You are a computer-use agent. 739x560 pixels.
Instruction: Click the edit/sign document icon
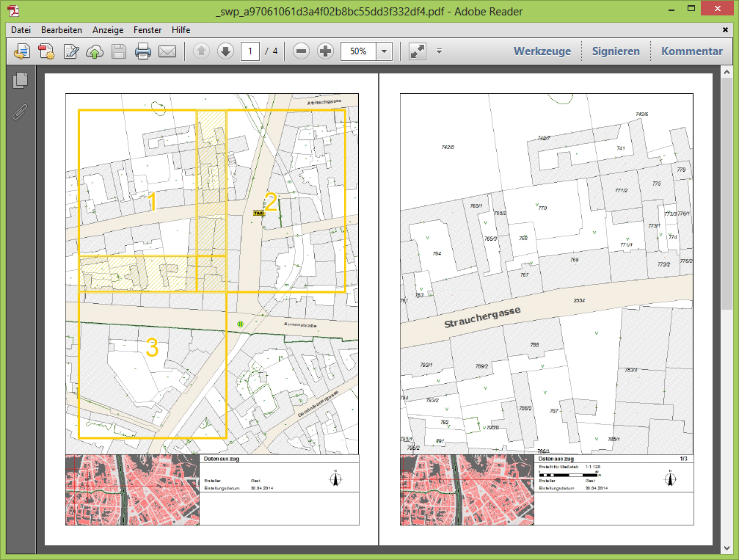(x=70, y=51)
